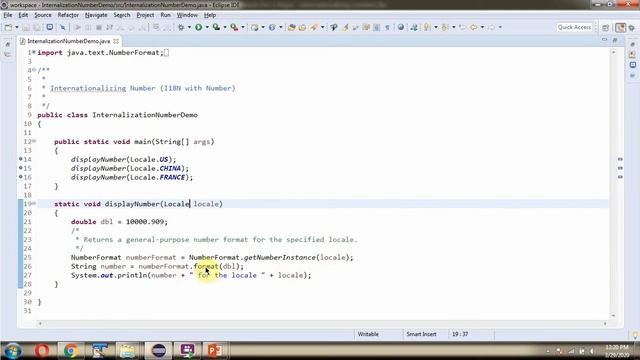Image resolution: width=640 pixels, height=360 pixels.
Task: Click the New Java Class icon
Action: (272, 27)
